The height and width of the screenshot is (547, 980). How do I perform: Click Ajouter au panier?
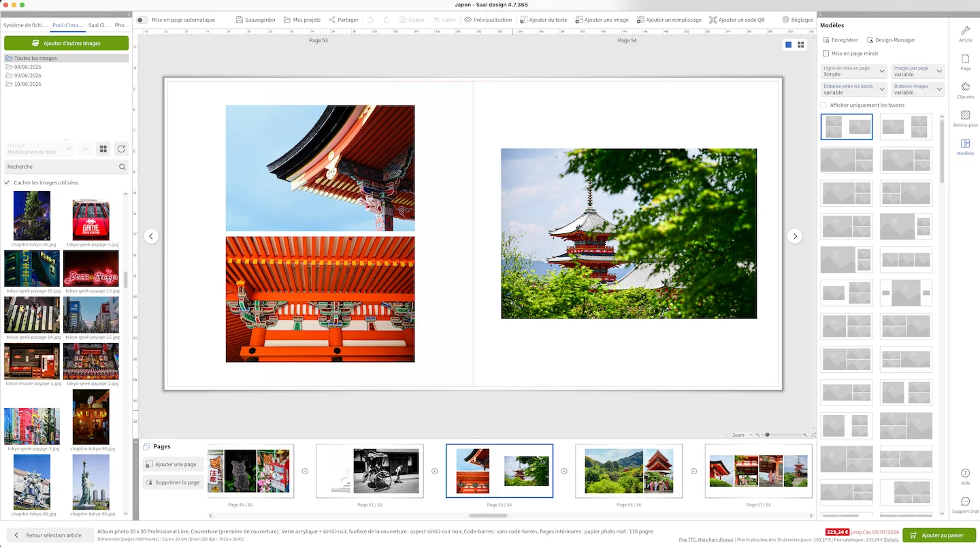click(939, 535)
